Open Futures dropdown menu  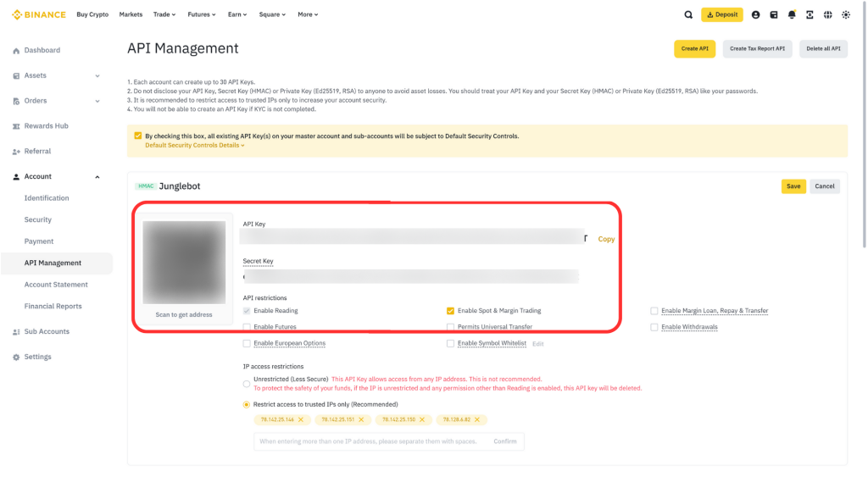coord(202,15)
